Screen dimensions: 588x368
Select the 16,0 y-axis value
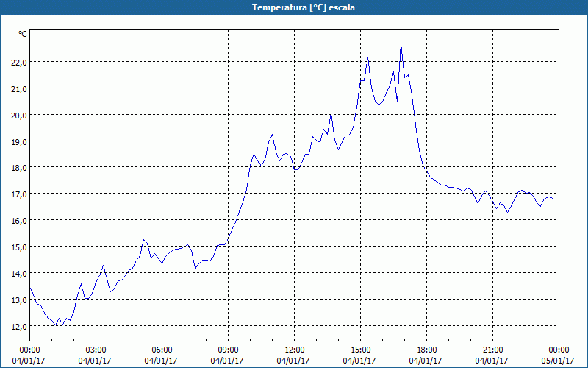point(19,221)
